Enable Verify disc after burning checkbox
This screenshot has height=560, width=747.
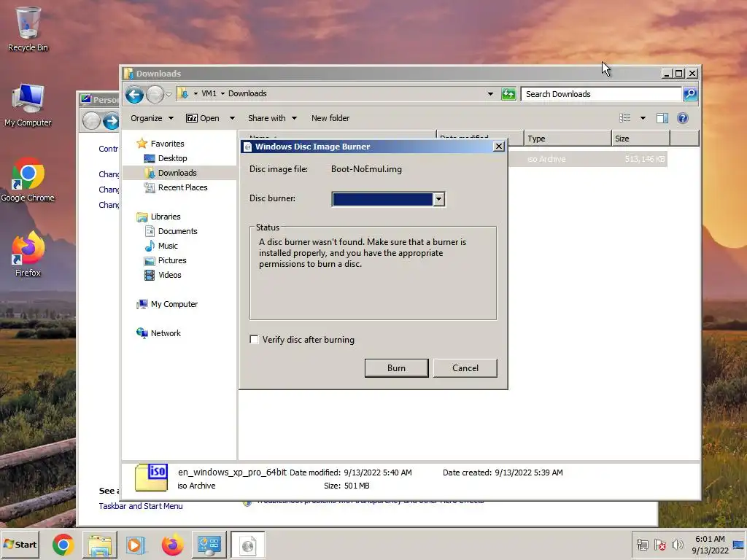point(255,339)
